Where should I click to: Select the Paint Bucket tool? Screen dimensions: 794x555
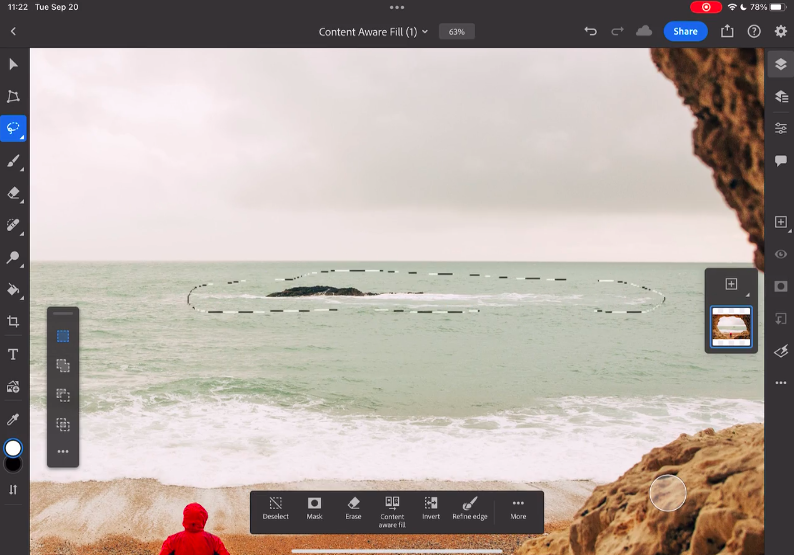(x=14, y=290)
